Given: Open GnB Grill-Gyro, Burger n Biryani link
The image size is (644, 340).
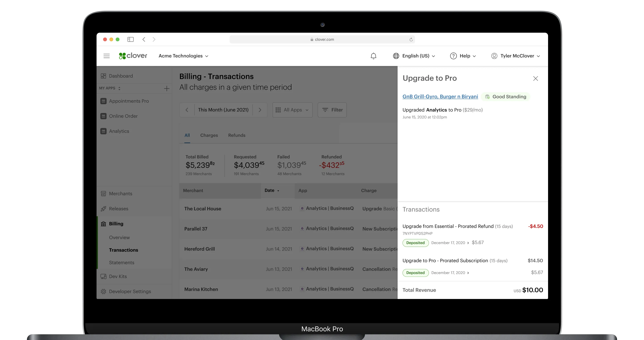Looking at the screenshot, I should click(440, 96).
